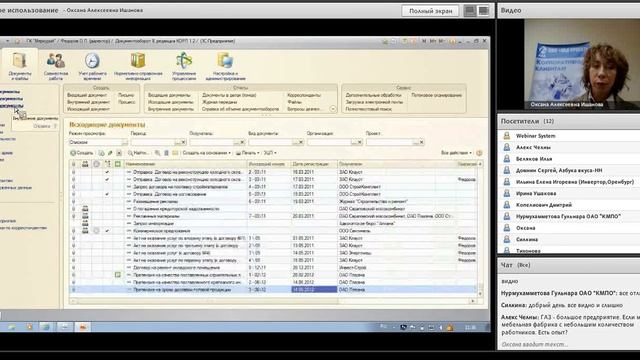Open the ЭЦП dropdown menu

click(270, 153)
